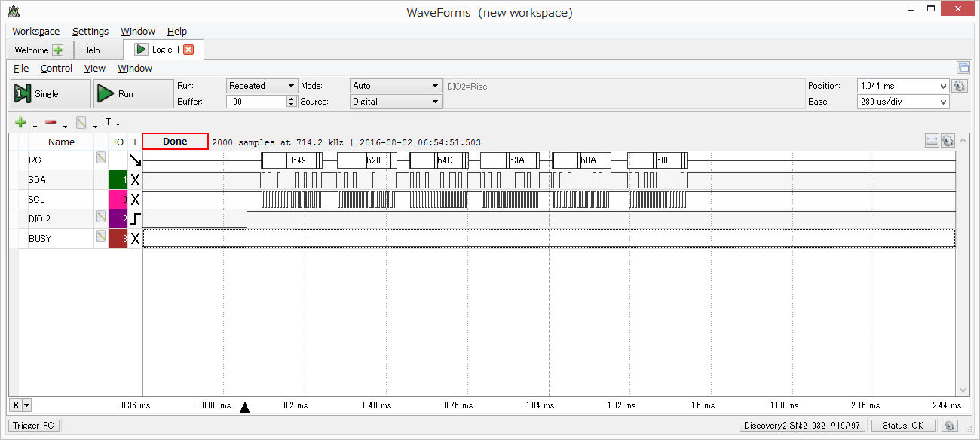Open the top Help menu
980x440 pixels.
click(x=177, y=32)
